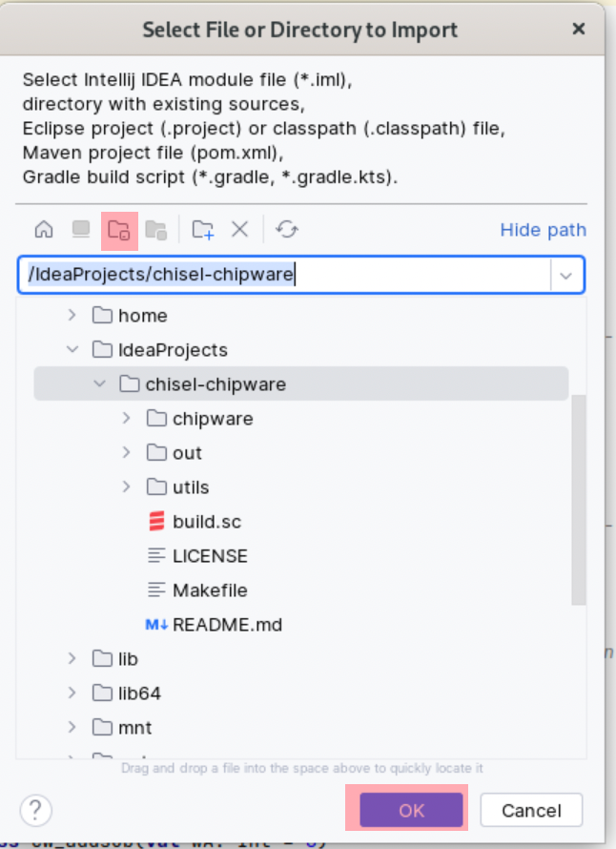616x849 pixels.
Task: Select the out folder name
Action: (x=187, y=453)
